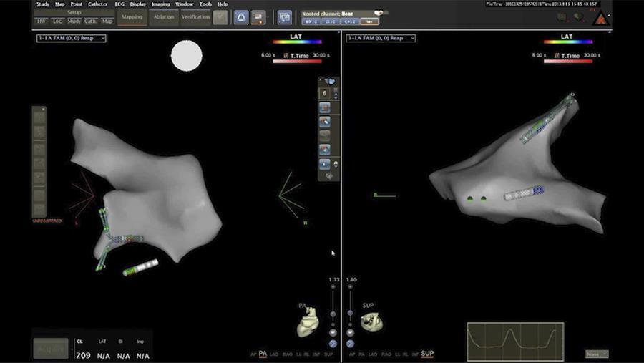The image size is (644, 363).
Task: Click the first blue tool icon below 6
Action: (324, 107)
